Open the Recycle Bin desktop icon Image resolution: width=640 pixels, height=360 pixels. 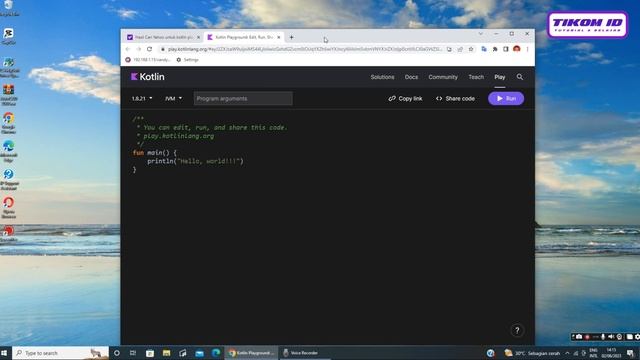point(9,8)
